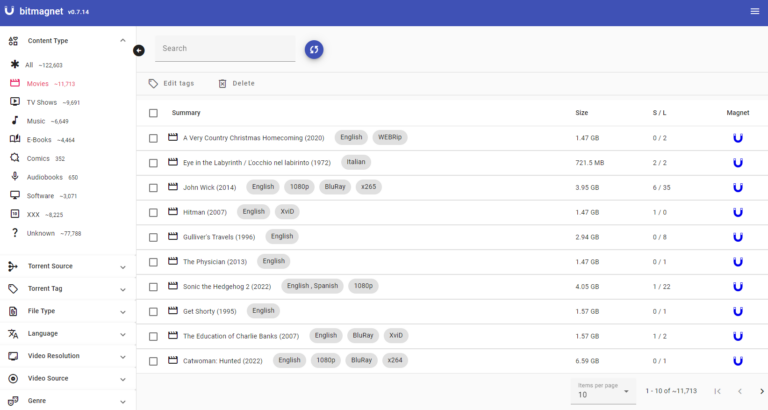This screenshot has height=410, width=768.
Task: Expand the File Type filter
Action: click(x=68, y=311)
